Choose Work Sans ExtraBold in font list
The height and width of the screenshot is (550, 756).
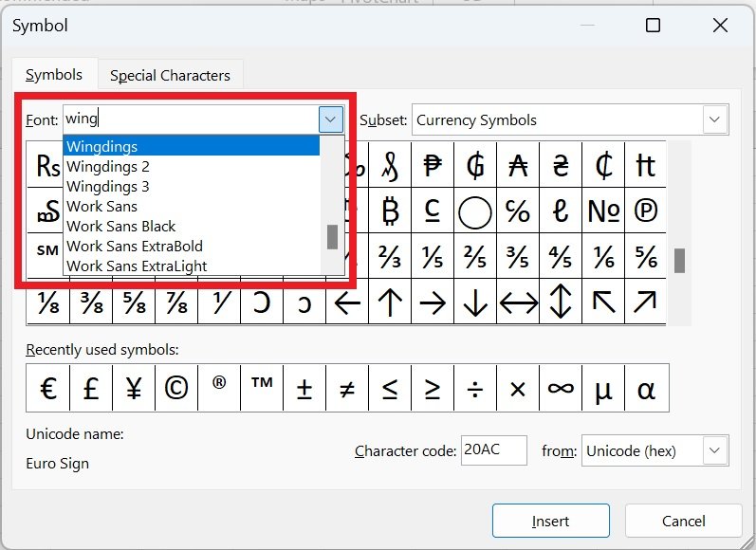[192, 246]
